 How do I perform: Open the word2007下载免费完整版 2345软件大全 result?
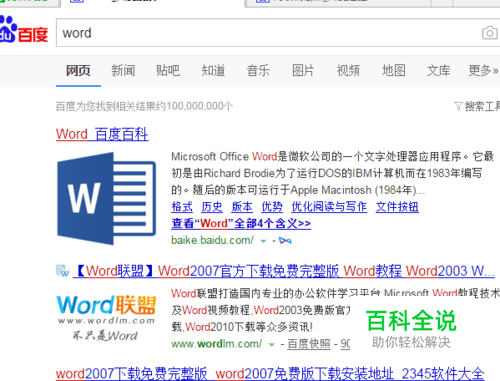point(270,374)
